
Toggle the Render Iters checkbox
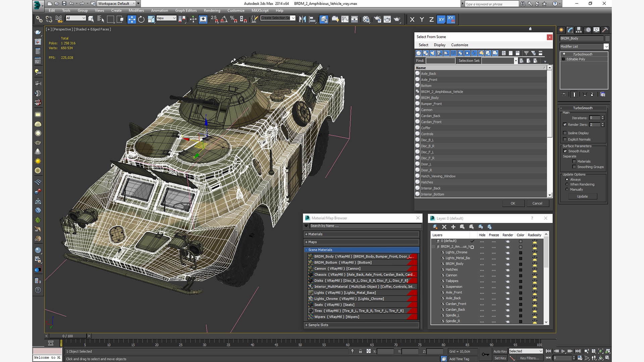point(565,125)
